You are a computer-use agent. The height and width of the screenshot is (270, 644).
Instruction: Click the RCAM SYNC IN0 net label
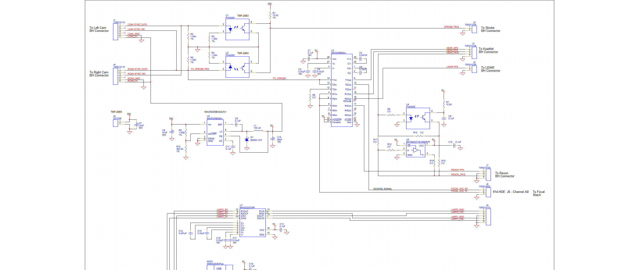click(136, 74)
